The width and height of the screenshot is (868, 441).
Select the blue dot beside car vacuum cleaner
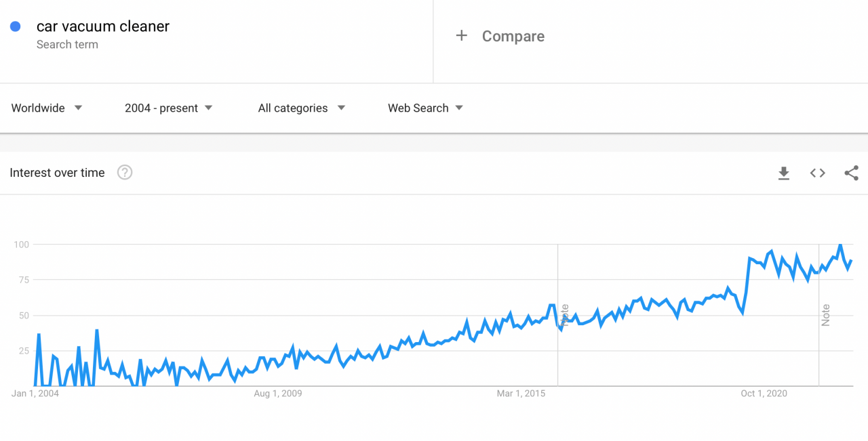tap(15, 26)
